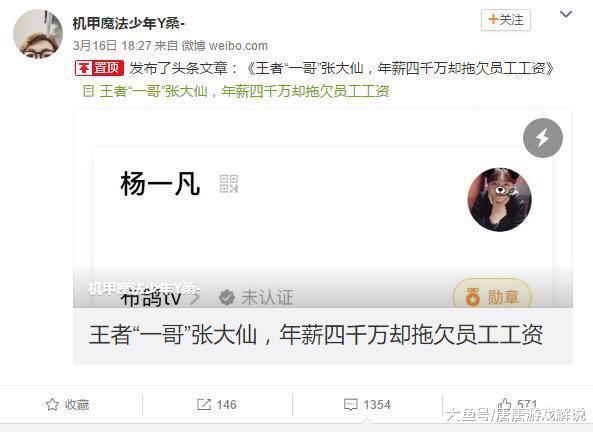Screen dimensions: 593x432
Task: Click the 3月16日 18:27 timestamp
Action: click(x=112, y=46)
